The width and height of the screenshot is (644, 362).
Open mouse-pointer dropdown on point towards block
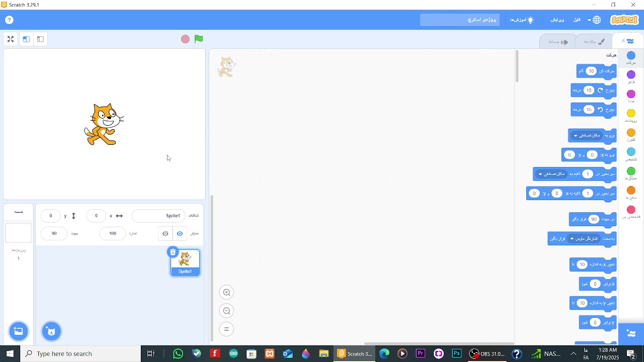(583, 238)
